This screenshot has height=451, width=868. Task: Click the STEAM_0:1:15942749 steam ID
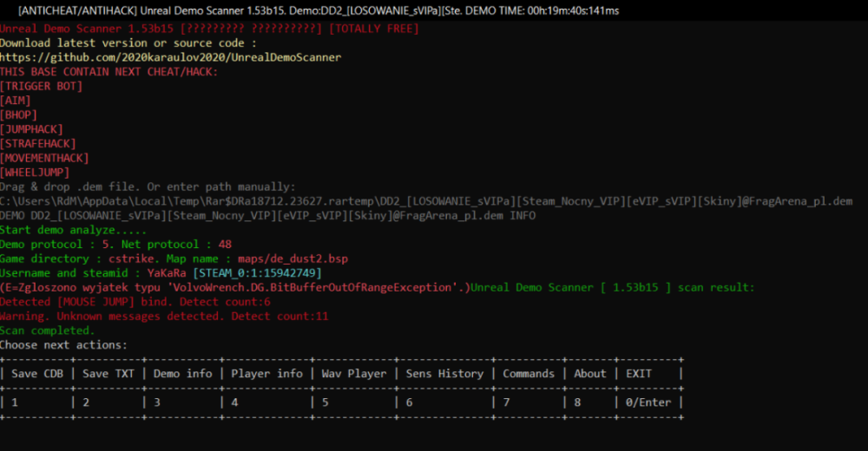tap(257, 273)
